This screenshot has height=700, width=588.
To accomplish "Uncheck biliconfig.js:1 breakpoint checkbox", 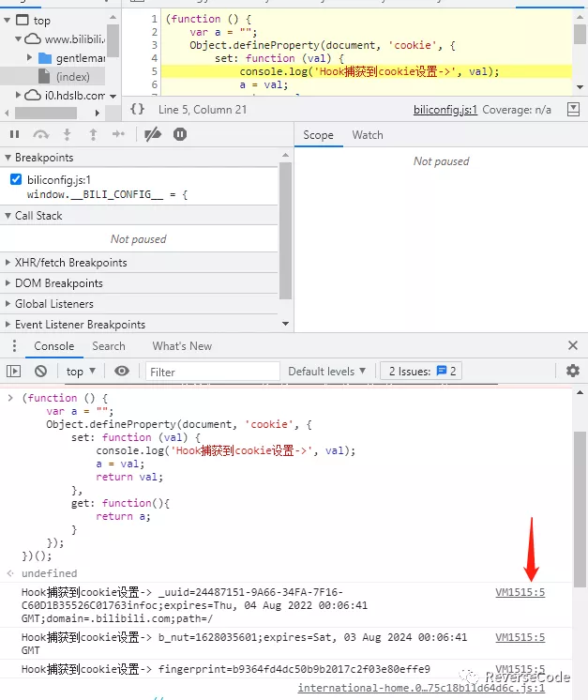I will coord(16,179).
